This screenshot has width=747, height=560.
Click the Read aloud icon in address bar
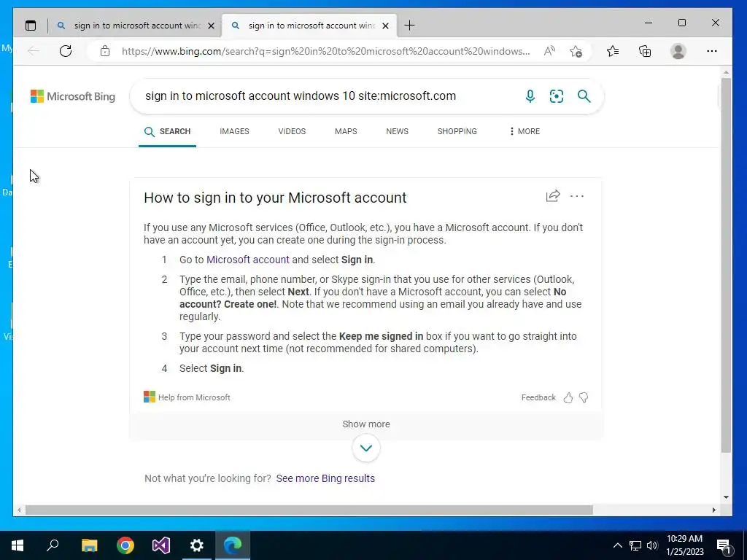click(x=549, y=51)
